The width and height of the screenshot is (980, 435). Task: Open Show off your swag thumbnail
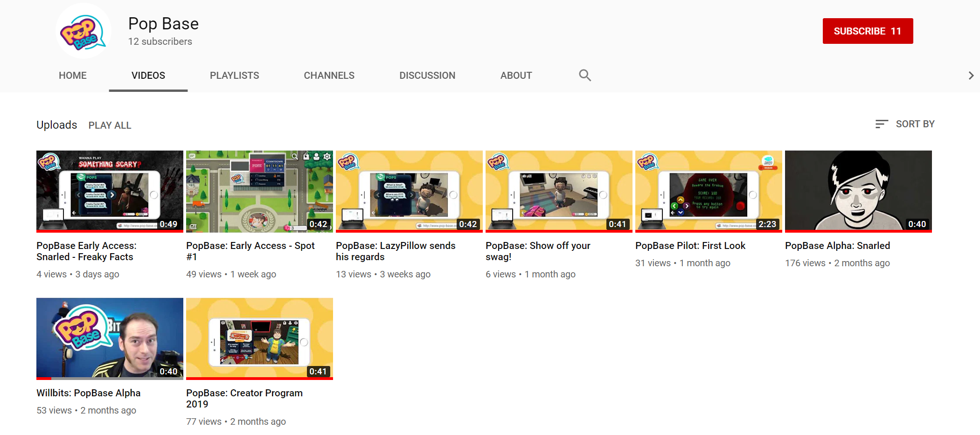tap(559, 191)
